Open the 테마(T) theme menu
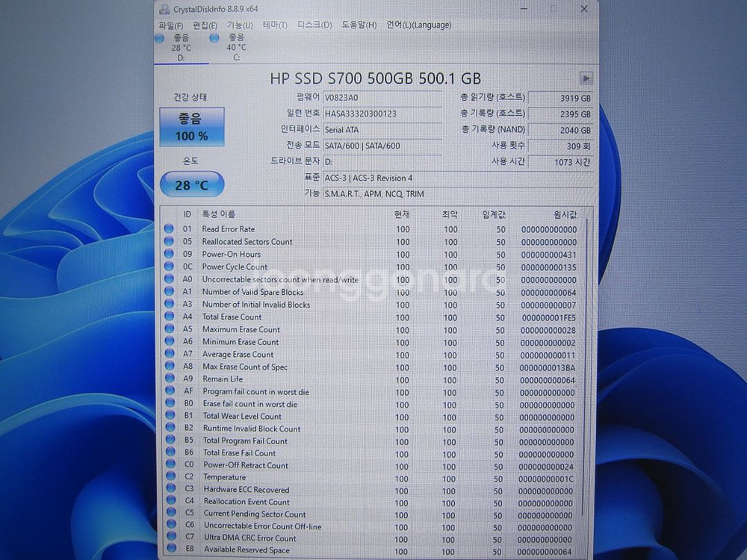This screenshot has width=747, height=560. 276,25
